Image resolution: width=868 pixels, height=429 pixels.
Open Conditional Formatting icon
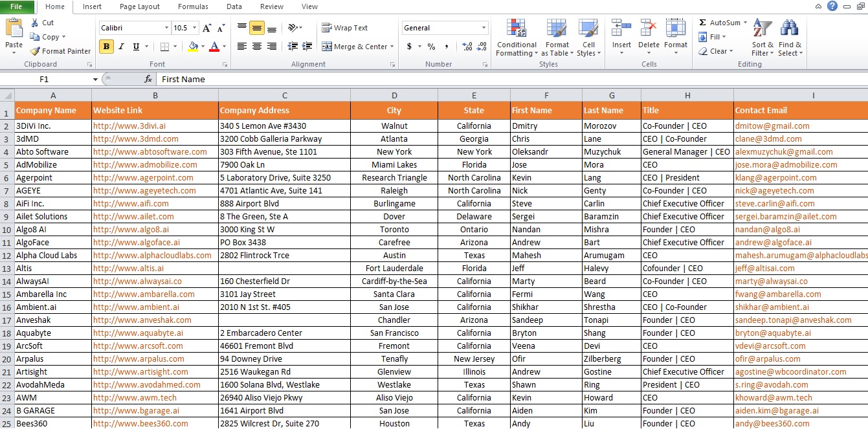517,30
